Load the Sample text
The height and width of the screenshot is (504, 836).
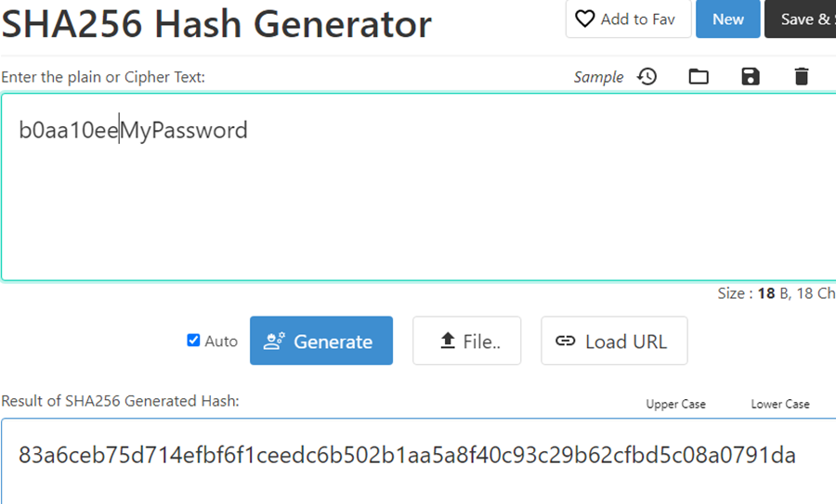(598, 77)
